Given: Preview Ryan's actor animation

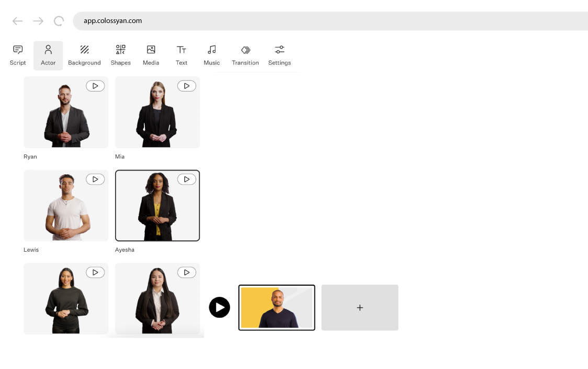Looking at the screenshot, I should tap(95, 85).
